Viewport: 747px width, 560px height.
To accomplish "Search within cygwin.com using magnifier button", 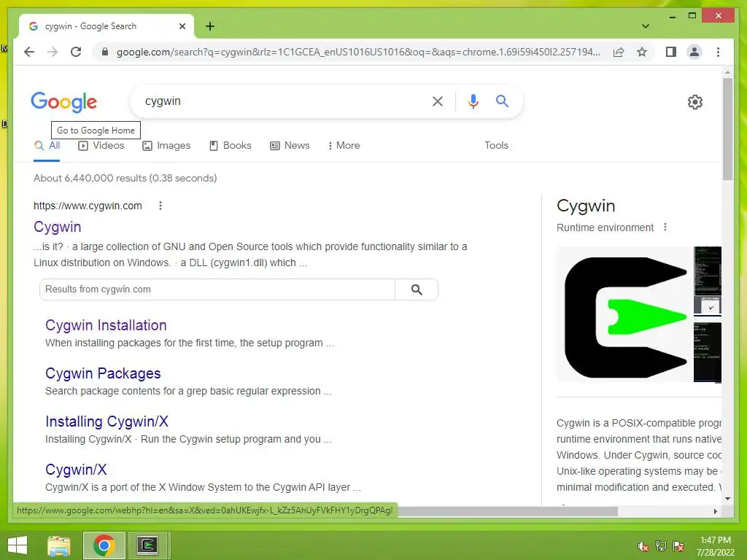I will coord(417,289).
